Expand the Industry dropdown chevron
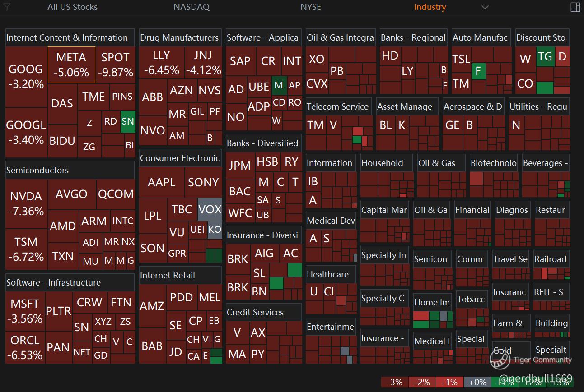Viewport: 584px width, 392px height. coord(485,7)
